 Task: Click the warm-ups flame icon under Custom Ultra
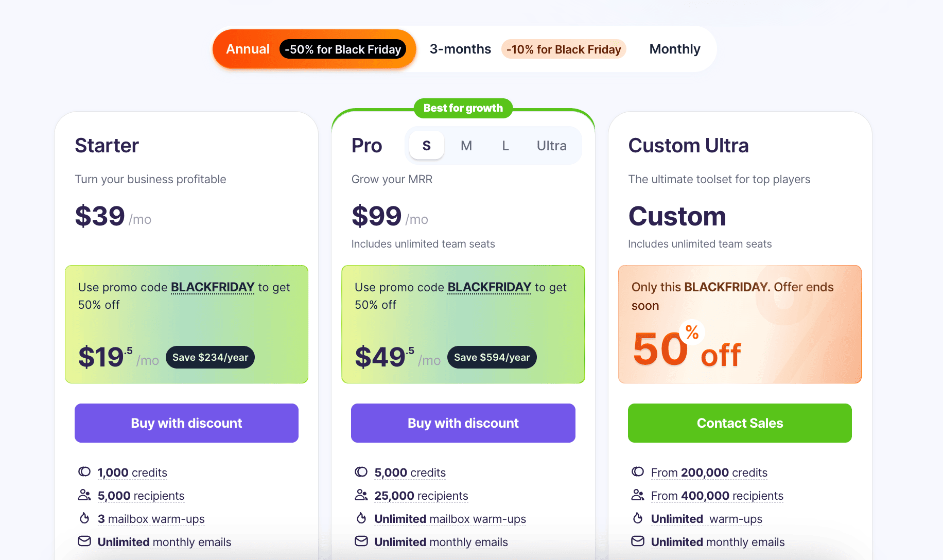638,518
